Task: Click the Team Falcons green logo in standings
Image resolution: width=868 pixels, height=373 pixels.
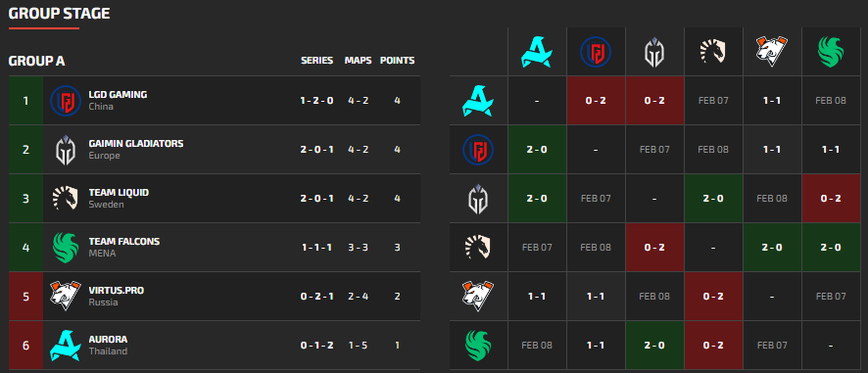Action: (x=66, y=248)
